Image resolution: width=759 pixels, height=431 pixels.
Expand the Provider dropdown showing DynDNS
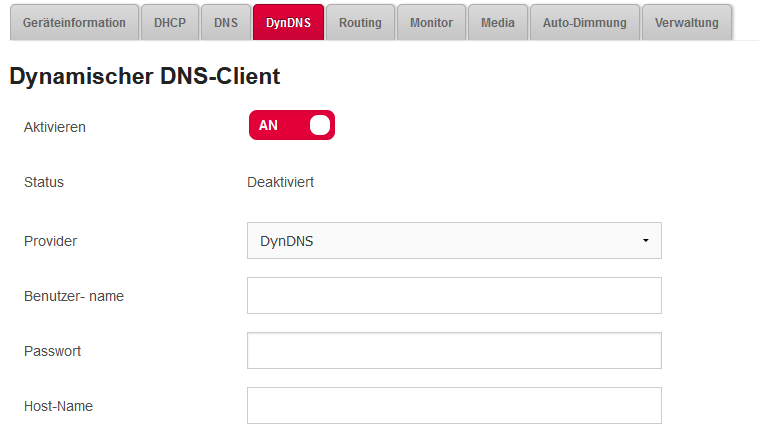pyautogui.click(x=440, y=241)
